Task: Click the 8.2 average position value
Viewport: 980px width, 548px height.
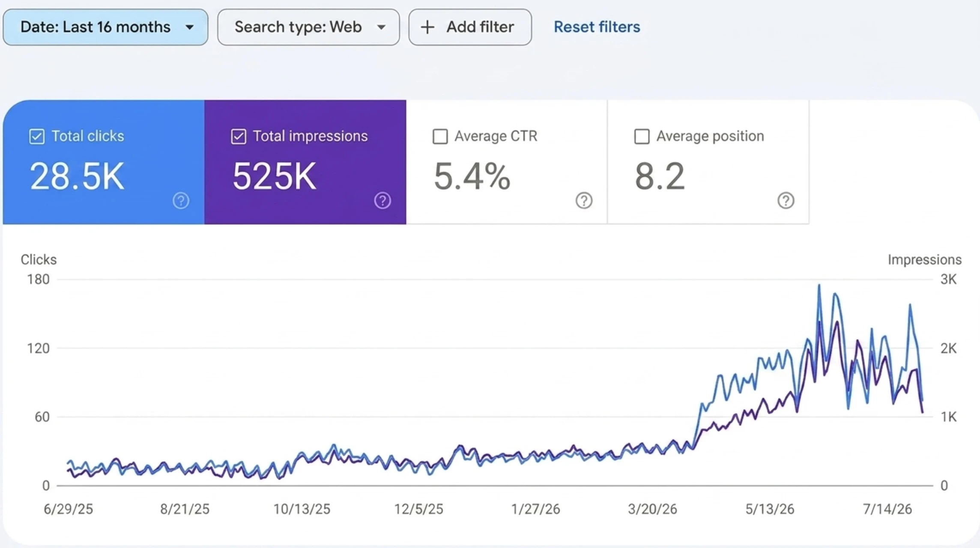Action: (x=660, y=176)
